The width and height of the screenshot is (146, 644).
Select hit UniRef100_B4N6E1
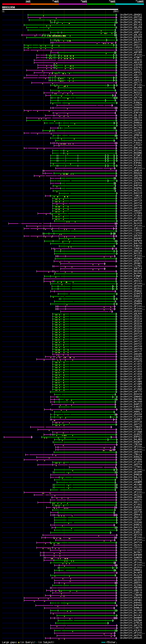[x=131, y=570]
